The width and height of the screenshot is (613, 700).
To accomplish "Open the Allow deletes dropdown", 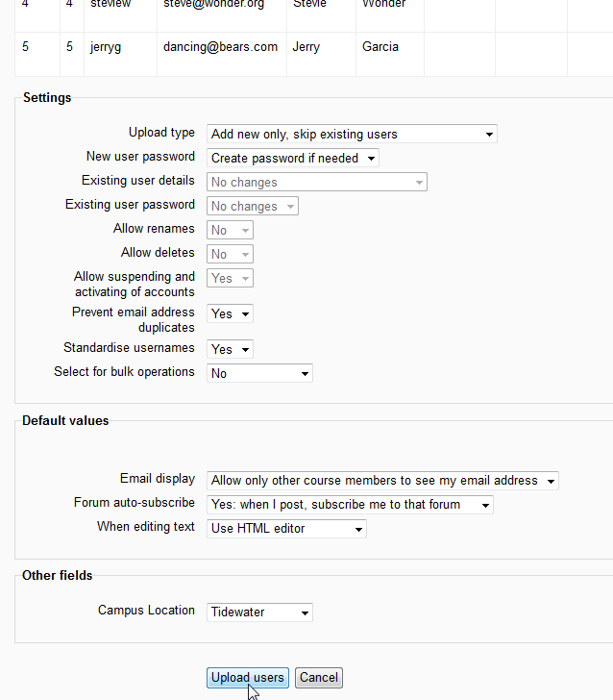I will (230, 254).
